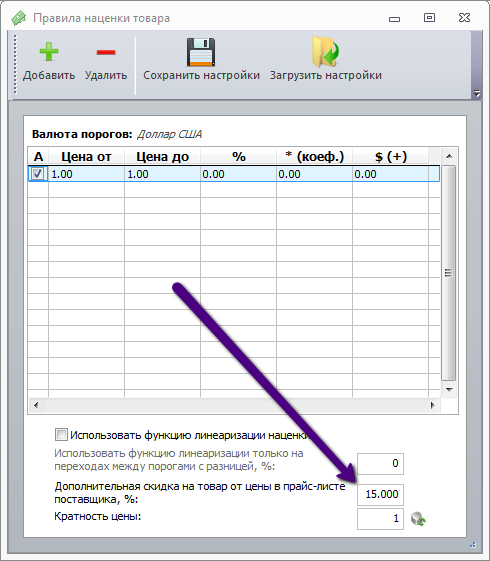
Task: Click the floppy disk Сохранить настройки icon
Action: point(201,52)
